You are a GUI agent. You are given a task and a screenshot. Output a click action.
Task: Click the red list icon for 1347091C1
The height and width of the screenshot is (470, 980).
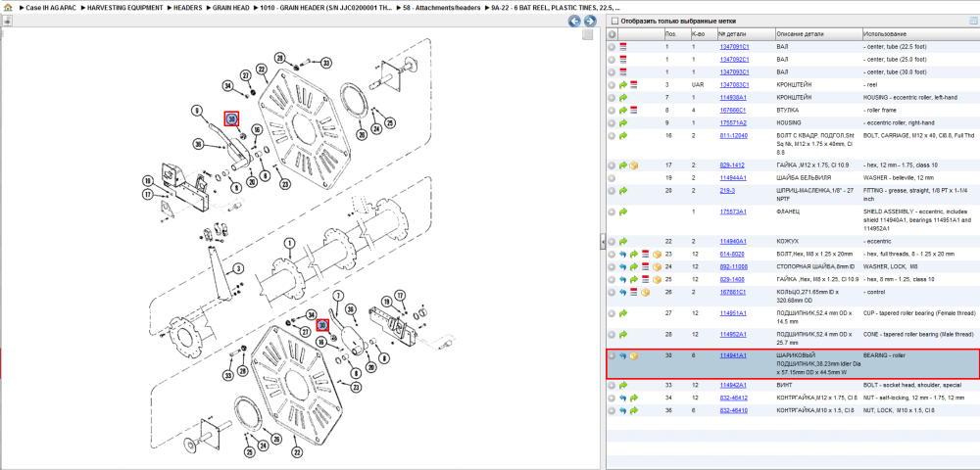[x=623, y=47]
